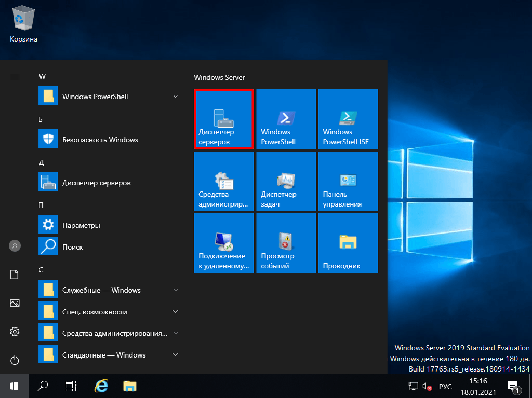This screenshot has width=532, height=398.
Task: Open File Explorer from the taskbar
Action: tap(129, 386)
